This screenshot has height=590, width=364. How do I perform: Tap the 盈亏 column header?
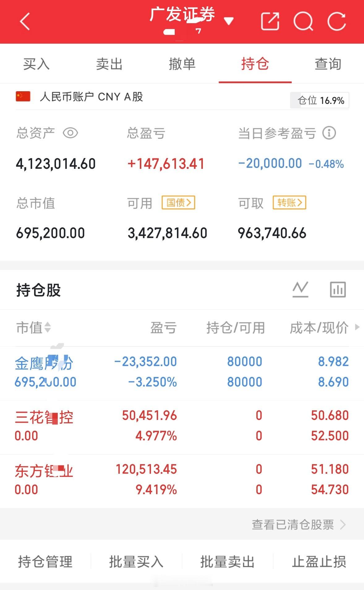164,327
